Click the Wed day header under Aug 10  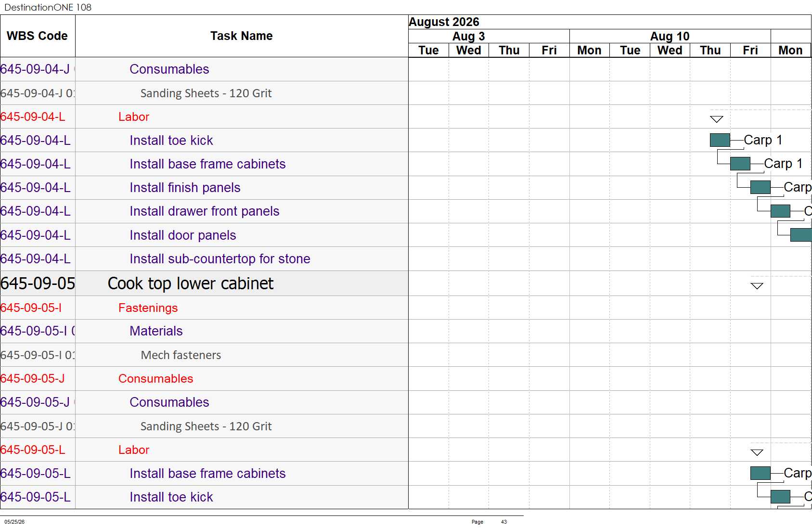(670, 51)
